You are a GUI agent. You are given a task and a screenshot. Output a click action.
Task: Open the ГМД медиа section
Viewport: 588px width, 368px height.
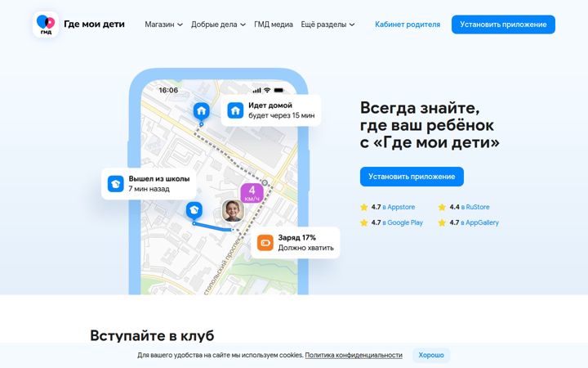(274, 25)
